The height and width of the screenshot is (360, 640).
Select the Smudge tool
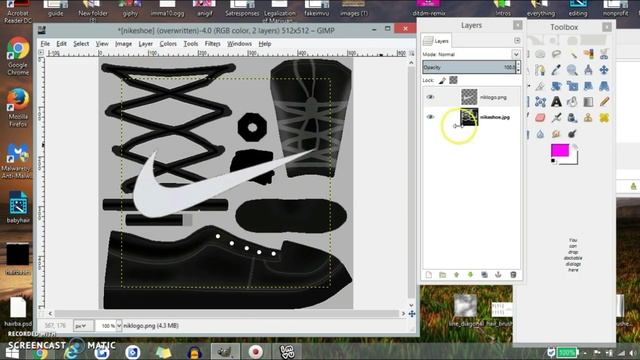click(x=556, y=133)
